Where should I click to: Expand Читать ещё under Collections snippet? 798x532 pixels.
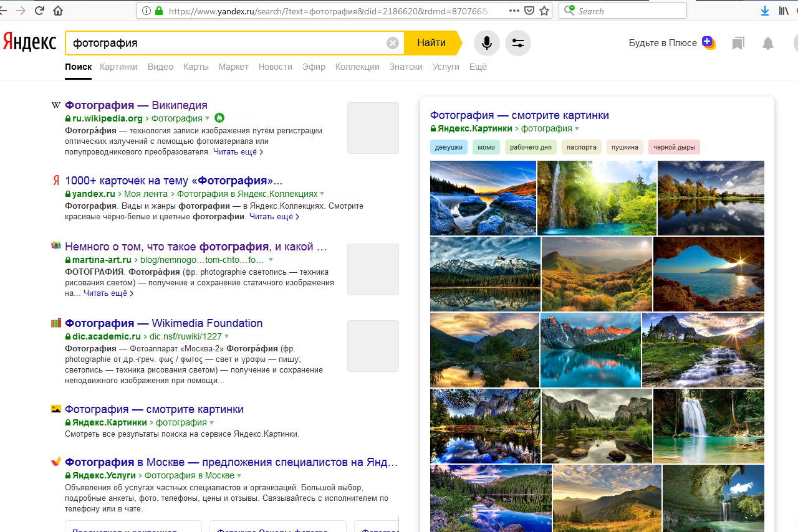274,217
